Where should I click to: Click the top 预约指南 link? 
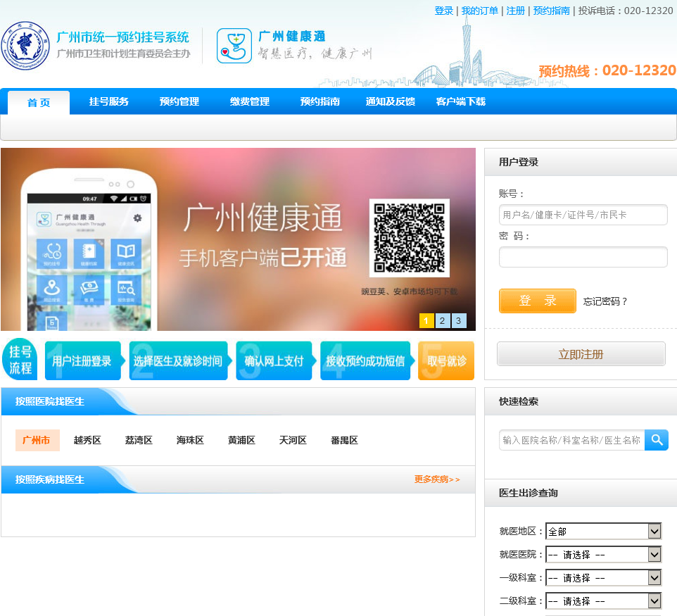click(x=551, y=11)
